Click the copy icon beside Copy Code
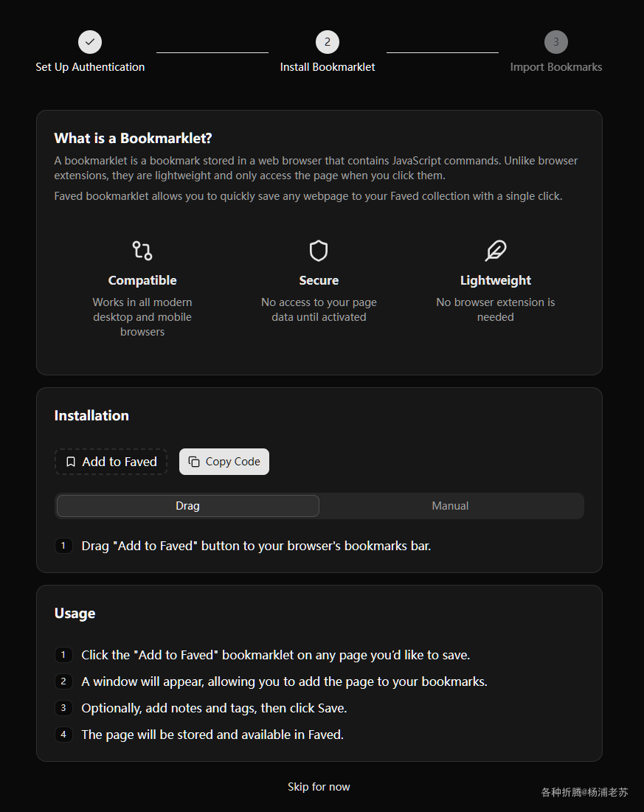 (194, 462)
